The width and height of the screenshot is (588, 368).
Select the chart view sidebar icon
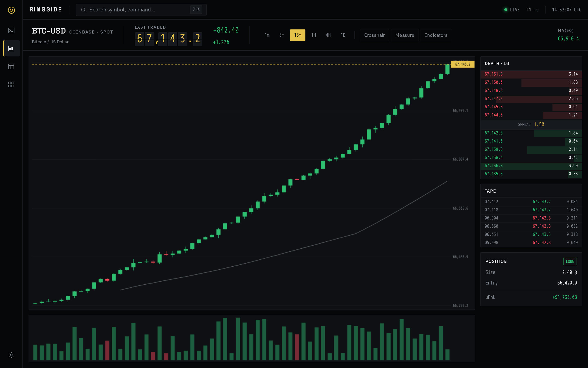tap(11, 48)
